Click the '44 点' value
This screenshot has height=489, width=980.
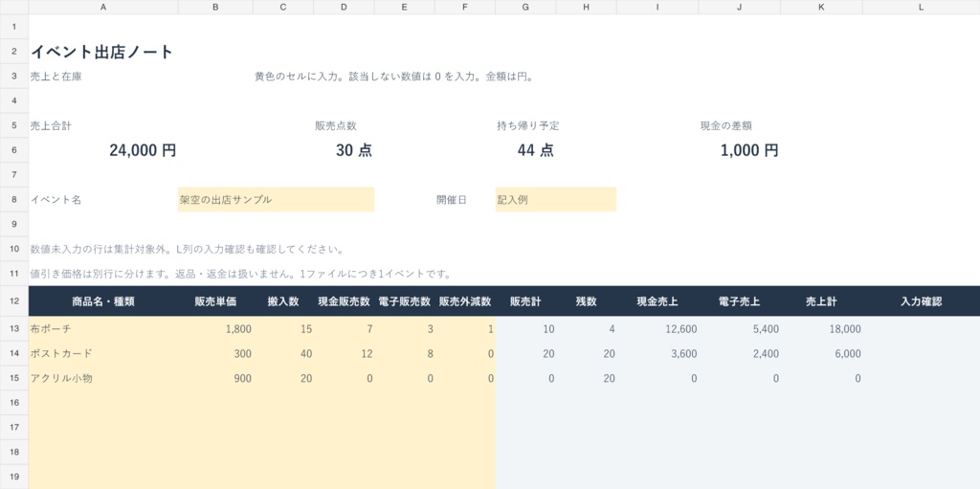536,150
